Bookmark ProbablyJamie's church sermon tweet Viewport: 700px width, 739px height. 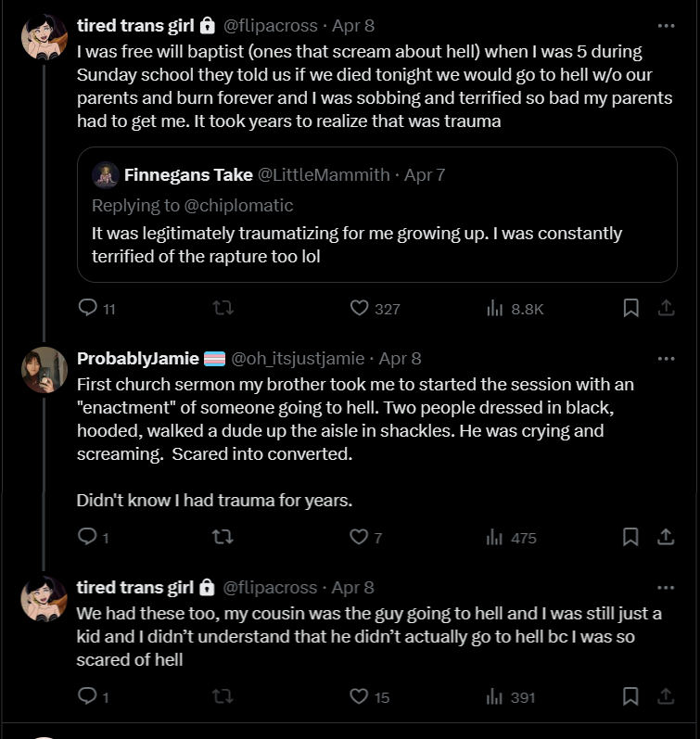630,537
